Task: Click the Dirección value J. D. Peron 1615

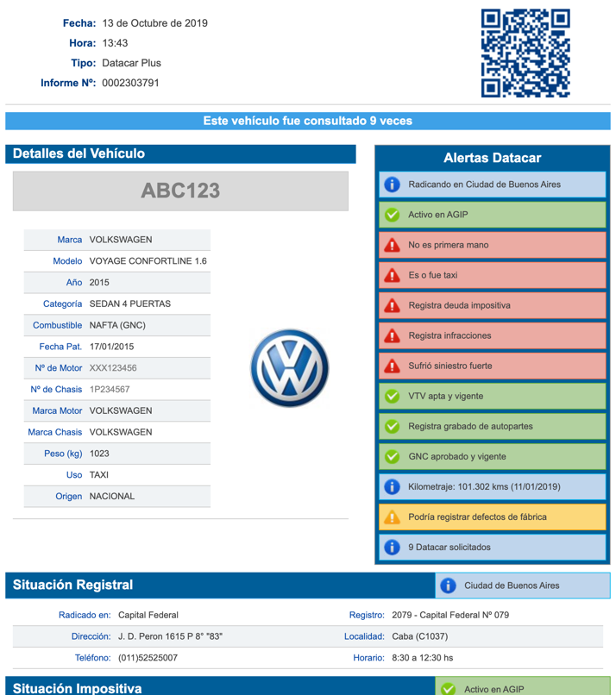Action: pos(170,636)
